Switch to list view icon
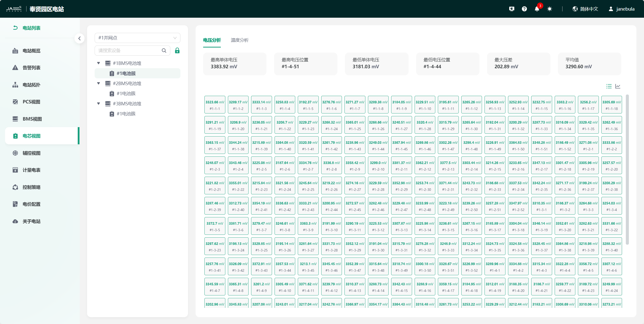The width and height of the screenshot is (644, 324). click(x=609, y=86)
